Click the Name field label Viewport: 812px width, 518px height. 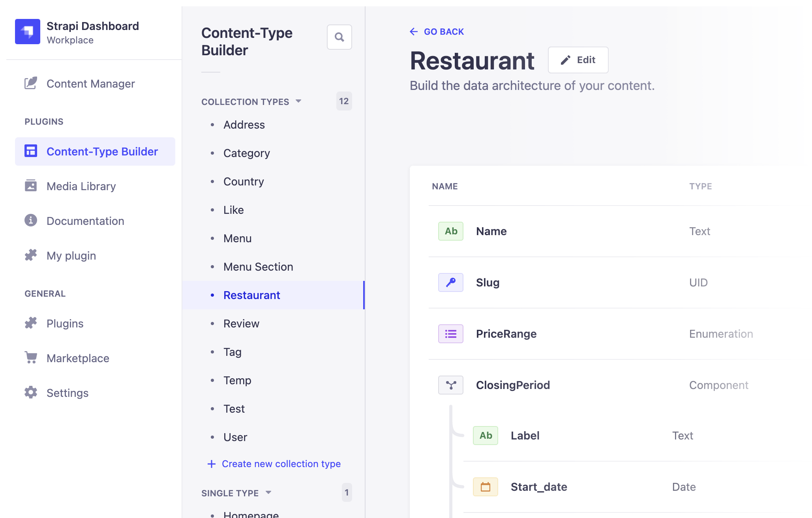[x=491, y=231]
